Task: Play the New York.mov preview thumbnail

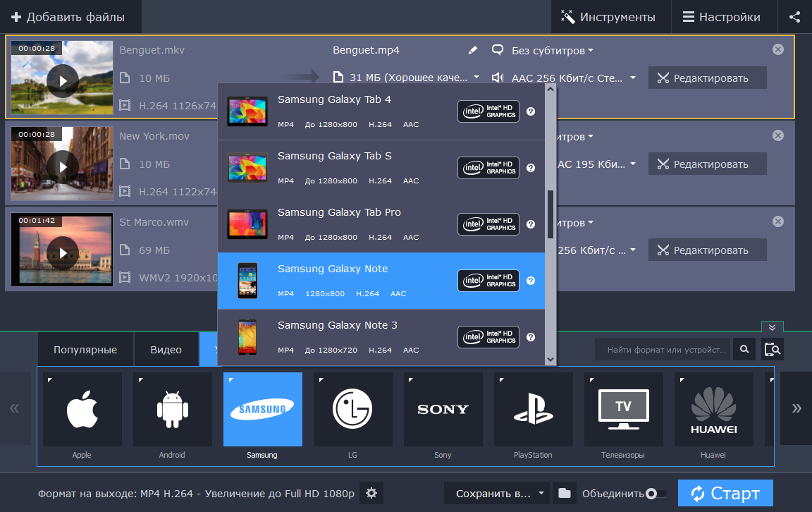Action: (x=63, y=167)
